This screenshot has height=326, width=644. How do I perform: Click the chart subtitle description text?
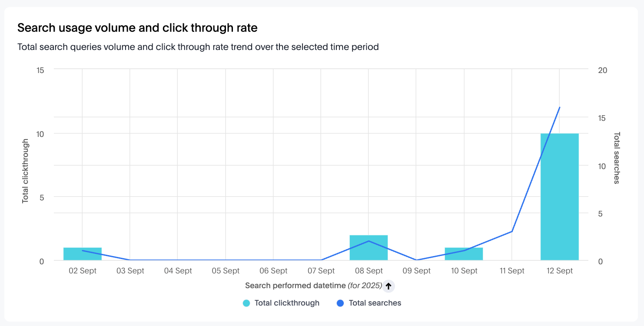click(x=198, y=47)
